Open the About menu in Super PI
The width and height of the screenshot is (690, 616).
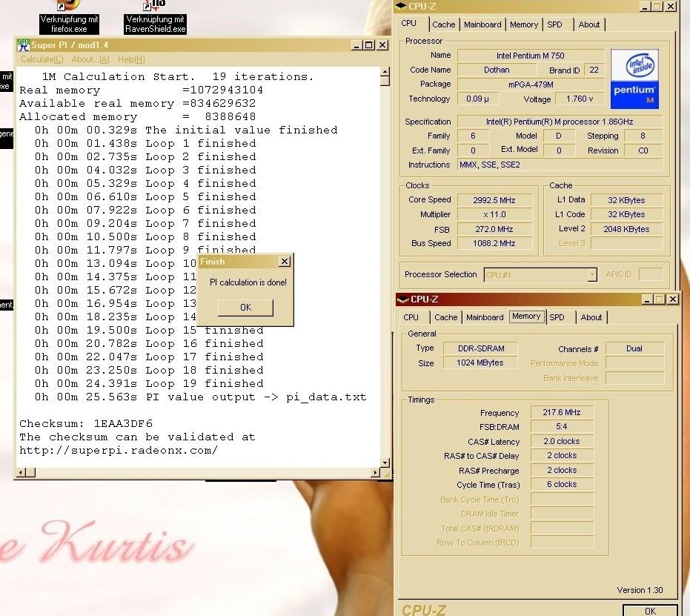point(90,59)
